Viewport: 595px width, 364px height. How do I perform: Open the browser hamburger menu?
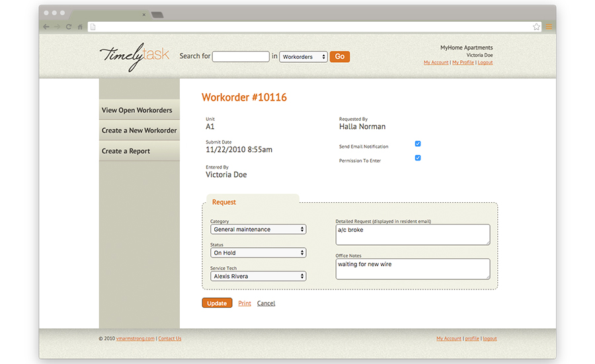pos(549,27)
